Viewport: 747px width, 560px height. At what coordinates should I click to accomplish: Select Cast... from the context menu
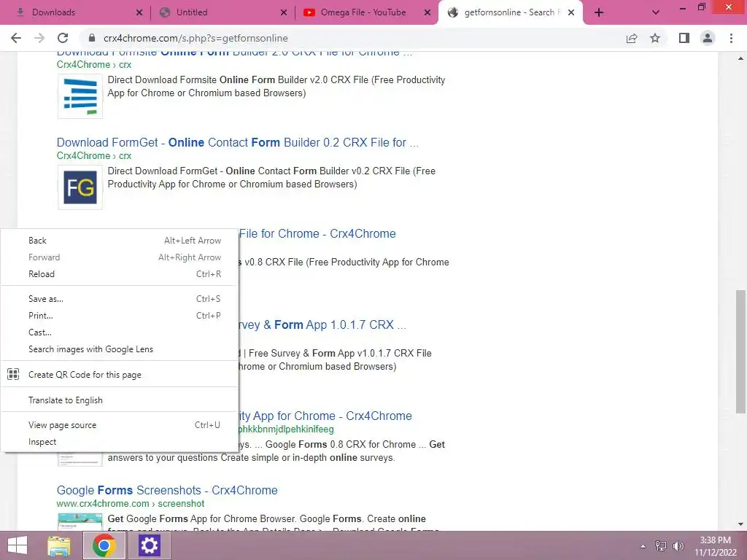(119, 332)
